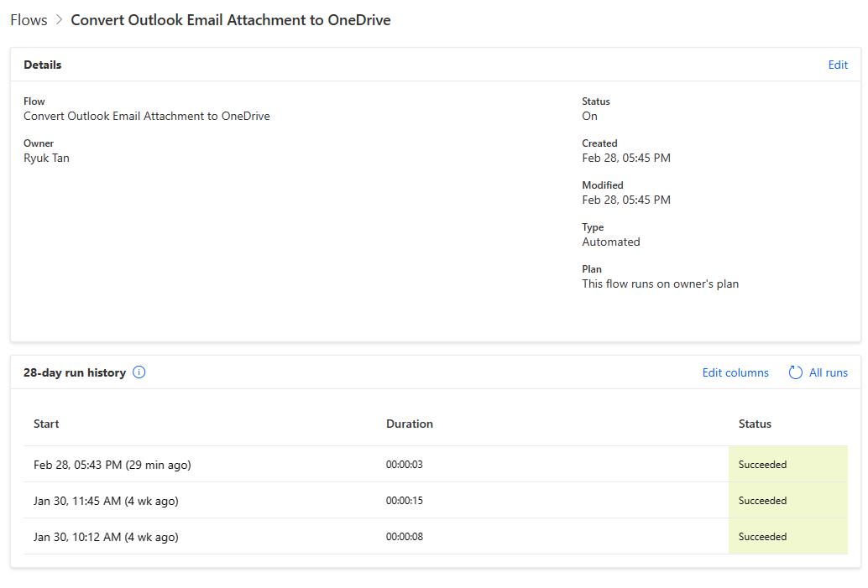Open the 28-day run history info icon
The height and width of the screenshot is (588, 868).
[x=139, y=372]
